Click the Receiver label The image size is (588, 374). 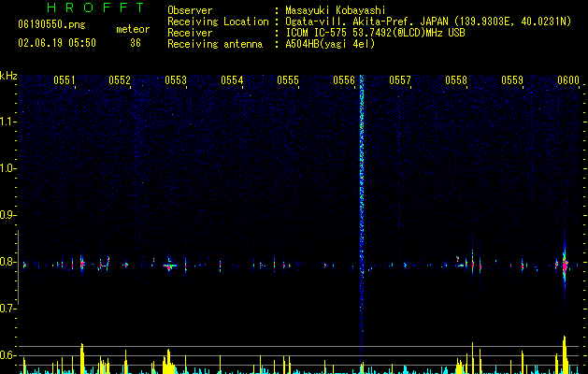tap(190, 33)
